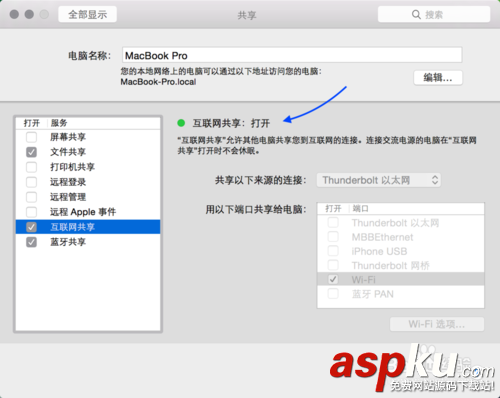
Task: Toggle the Thunderbolt 以太网 port checkbox
Action: (333, 223)
